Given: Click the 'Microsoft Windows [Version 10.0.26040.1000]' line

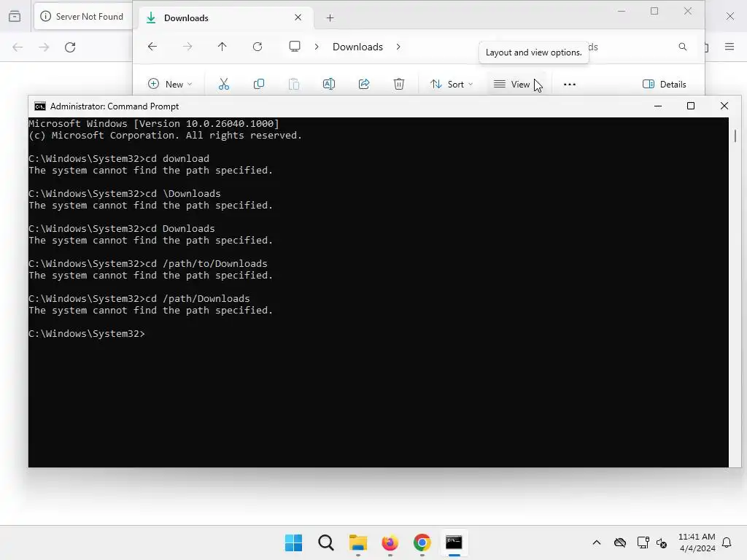Looking at the screenshot, I should (x=154, y=124).
